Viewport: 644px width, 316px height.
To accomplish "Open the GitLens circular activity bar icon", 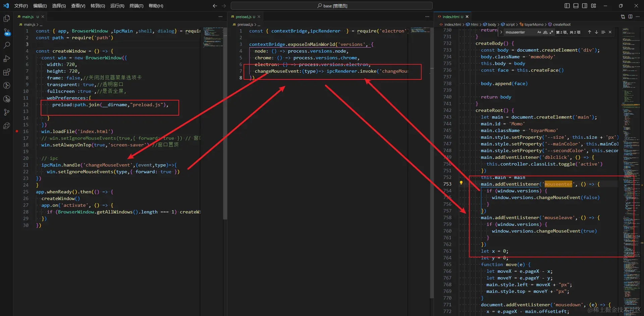I will click(6, 85).
